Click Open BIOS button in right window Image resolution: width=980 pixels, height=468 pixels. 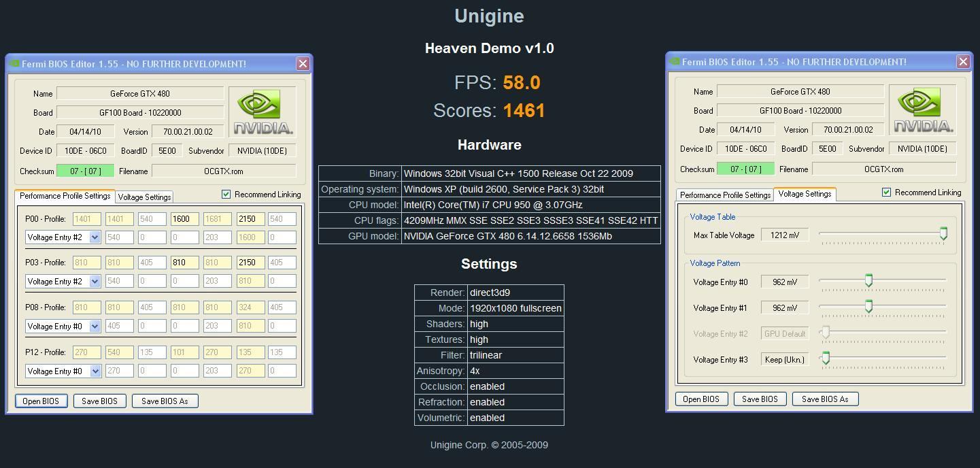pos(701,399)
